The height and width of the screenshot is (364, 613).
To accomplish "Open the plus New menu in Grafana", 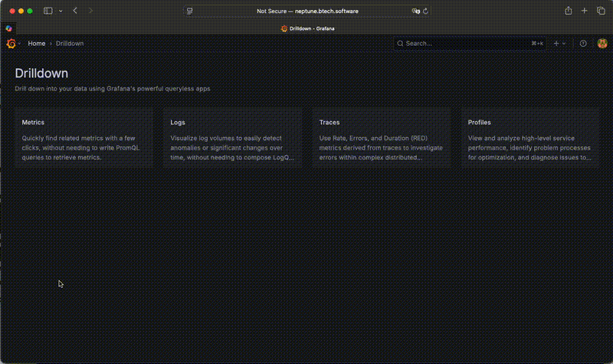I will [x=556, y=44].
